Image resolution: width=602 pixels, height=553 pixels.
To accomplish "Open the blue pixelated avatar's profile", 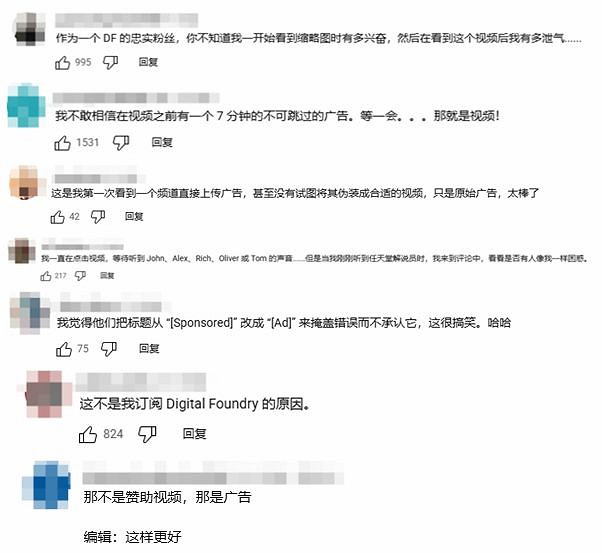I will click(46, 485).
